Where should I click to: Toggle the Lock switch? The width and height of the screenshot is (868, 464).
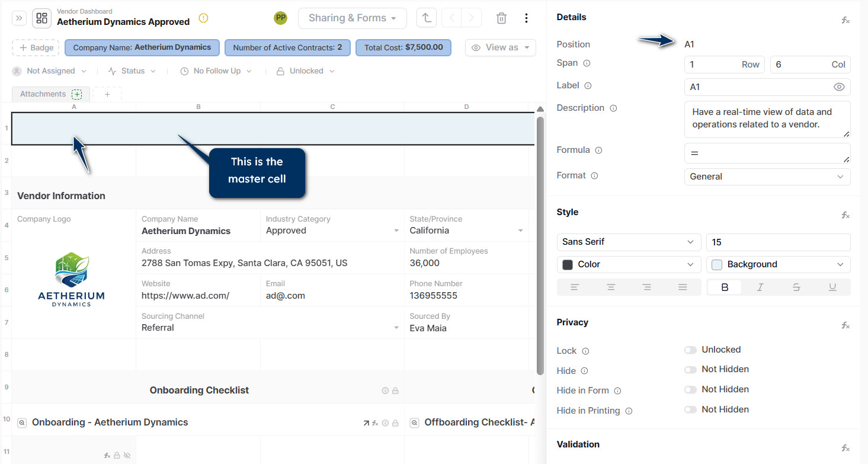pyautogui.click(x=690, y=350)
